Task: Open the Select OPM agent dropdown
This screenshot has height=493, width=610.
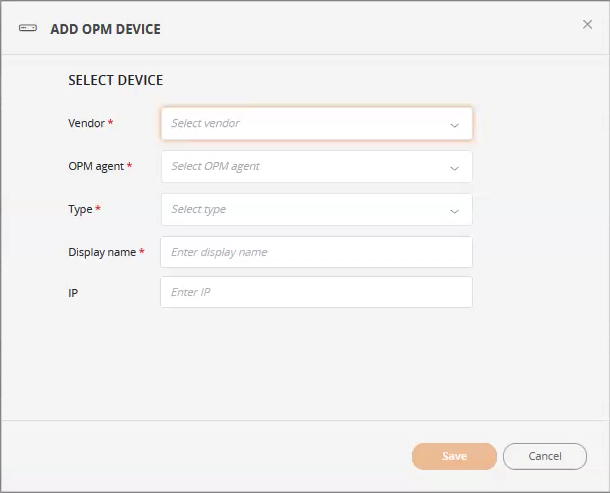Action: click(317, 167)
